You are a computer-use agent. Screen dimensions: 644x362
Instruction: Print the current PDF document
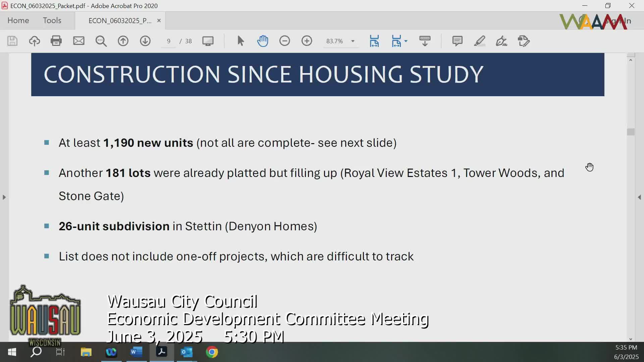click(56, 41)
